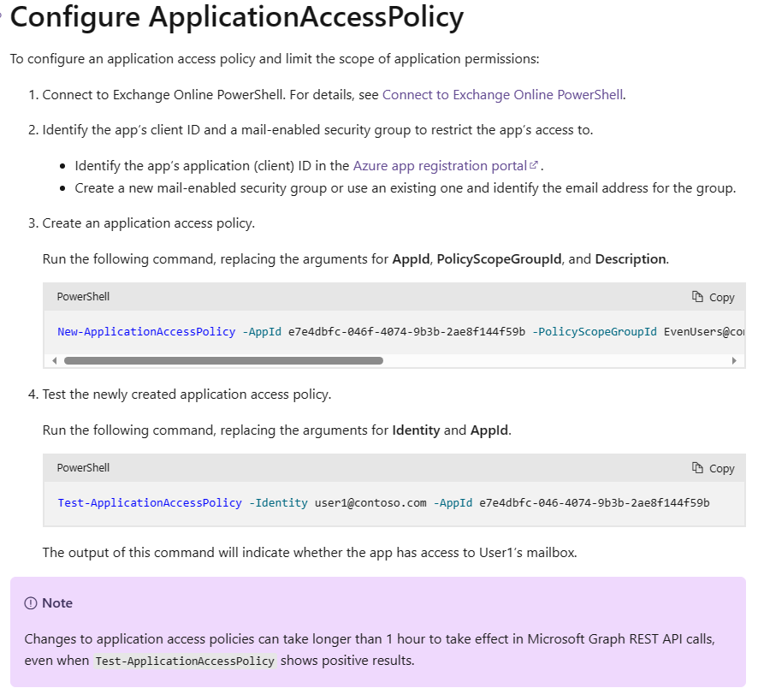Click the EvenUsers@ group address text
The height and width of the screenshot is (700, 758).
(x=704, y=332)
